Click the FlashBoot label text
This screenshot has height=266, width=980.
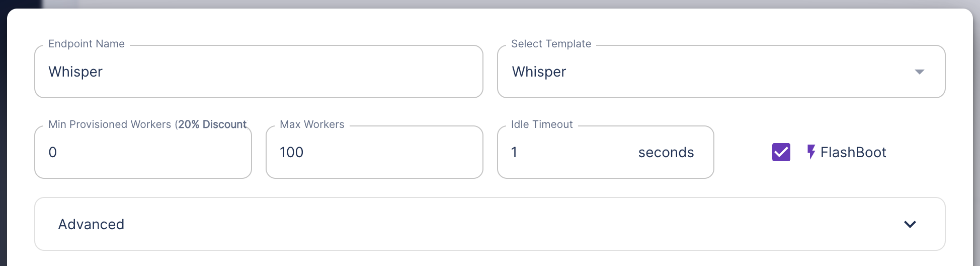click(853, 152)
